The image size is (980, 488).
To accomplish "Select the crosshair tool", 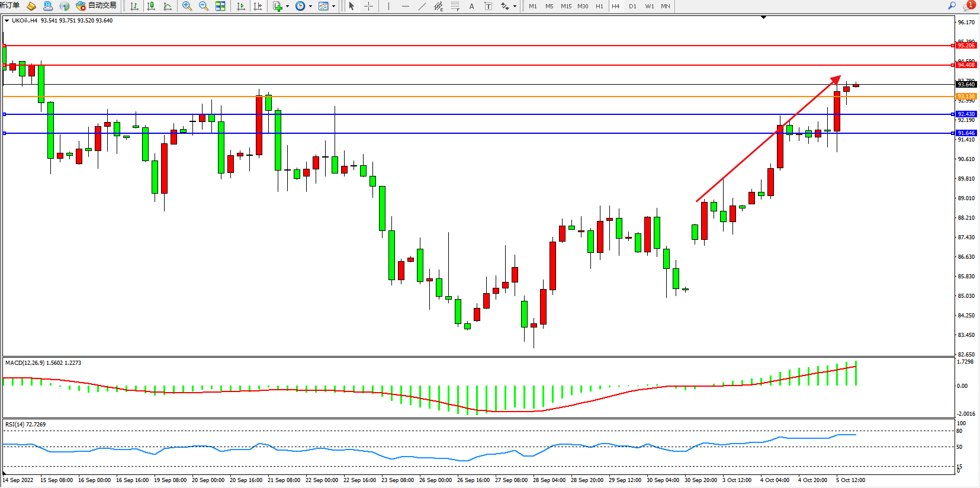I will point(368,6).
